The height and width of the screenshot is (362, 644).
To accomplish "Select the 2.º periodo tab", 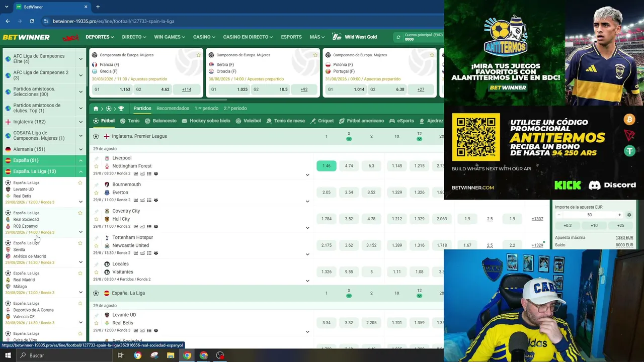I will pyautogui.click(x=235, y=109).
